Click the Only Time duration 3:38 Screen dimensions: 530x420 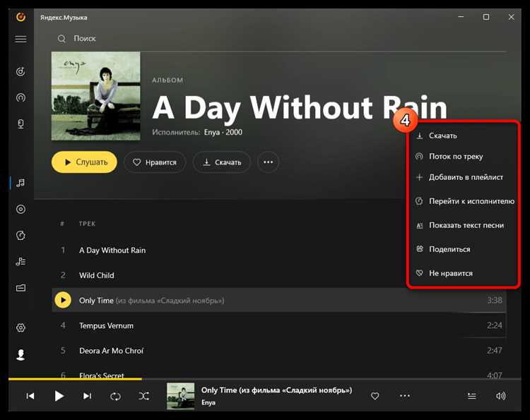494,300
